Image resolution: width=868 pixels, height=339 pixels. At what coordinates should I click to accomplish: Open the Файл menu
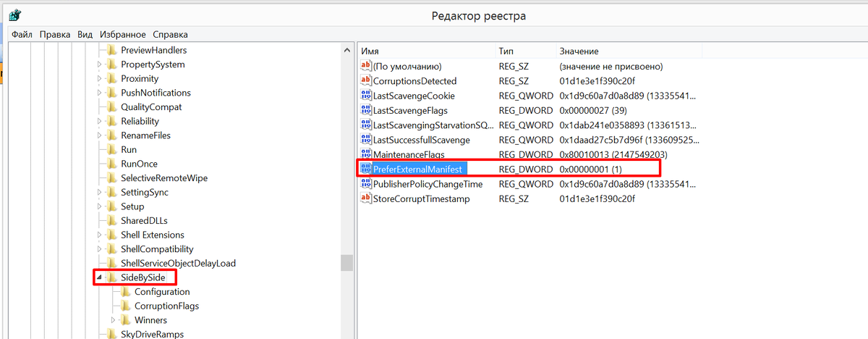[22, 34]
